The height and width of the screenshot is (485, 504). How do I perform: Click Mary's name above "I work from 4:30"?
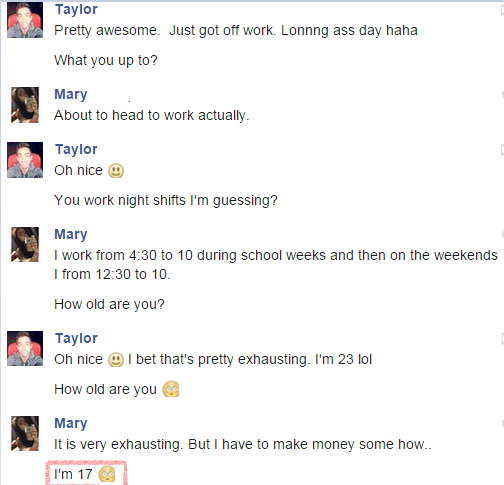pyautogui.click(x=71, y=235)
